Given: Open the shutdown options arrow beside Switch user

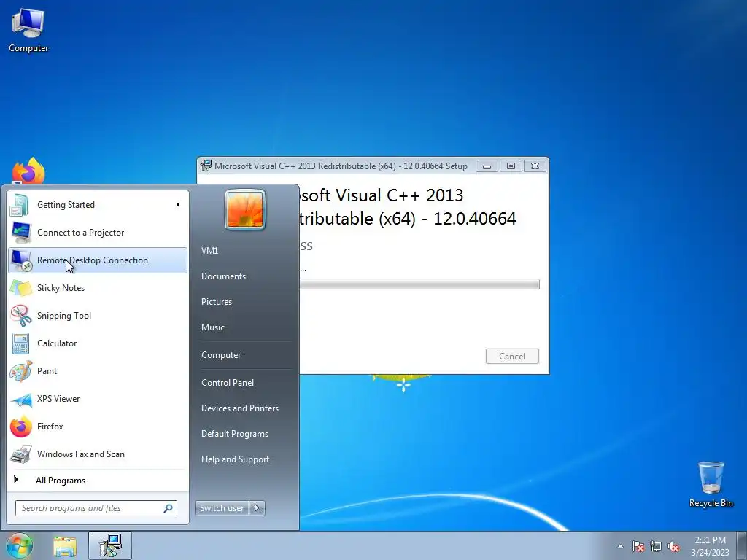Looking at the screenshot, I should pos(257,508).
